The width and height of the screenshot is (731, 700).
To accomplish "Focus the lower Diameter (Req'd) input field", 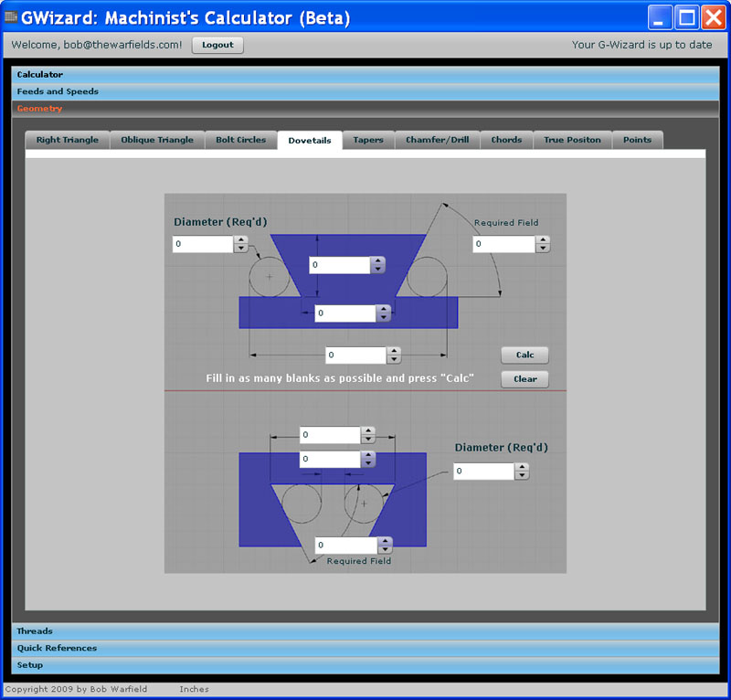I will 484,471.
